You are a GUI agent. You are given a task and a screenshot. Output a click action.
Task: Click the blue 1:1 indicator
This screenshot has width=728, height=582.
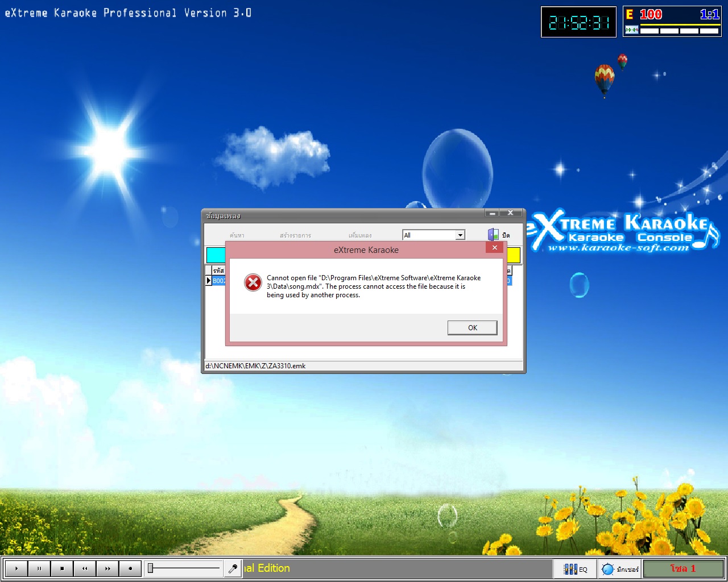[x=710, y=15]
